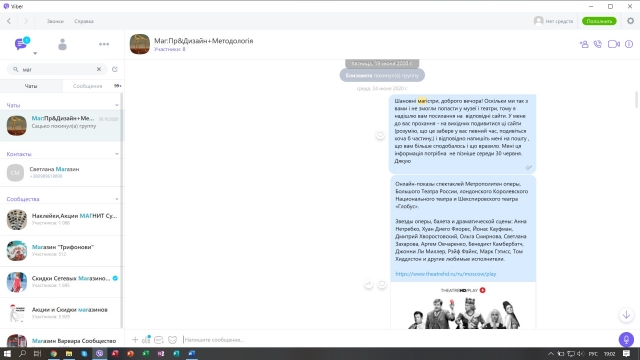This screenshot has width=640, height=360.
Task: Go back with the left arrow
Action: [9, 21]
